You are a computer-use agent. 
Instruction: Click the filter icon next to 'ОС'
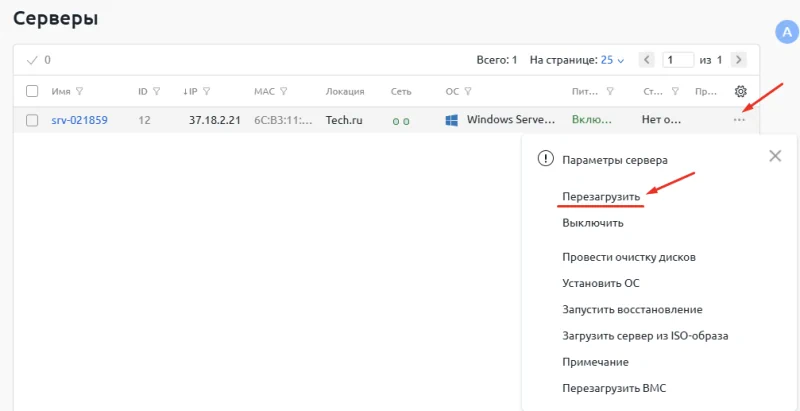tap(468, 92)
